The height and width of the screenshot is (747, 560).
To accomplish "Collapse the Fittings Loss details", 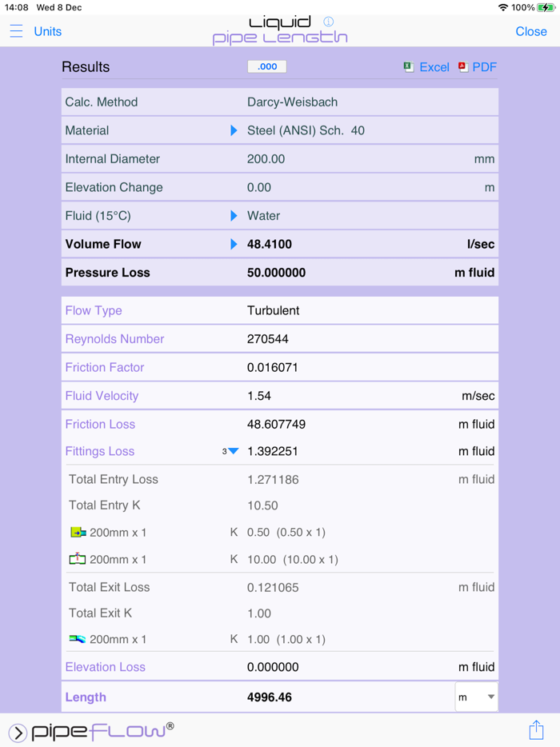I will point(233,451).
